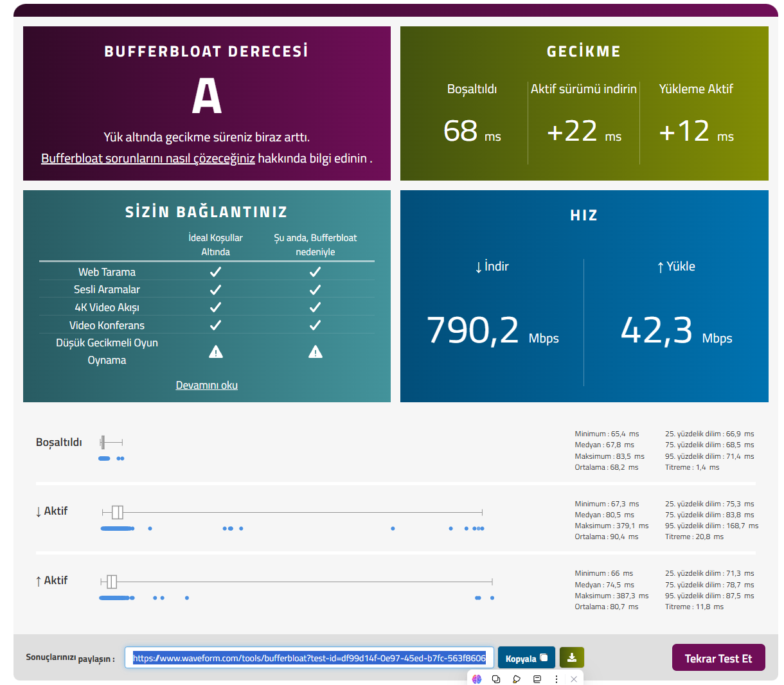The image size is (784, 685).
Task: Click Video Konferans bufferbloat column checkmark
Action: [315, 325]
